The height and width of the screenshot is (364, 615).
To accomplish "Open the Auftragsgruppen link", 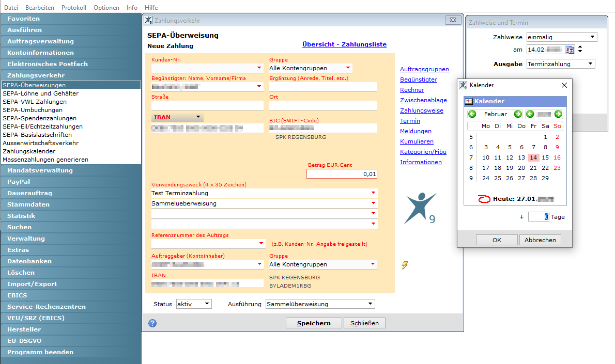I will click(424, 69).
